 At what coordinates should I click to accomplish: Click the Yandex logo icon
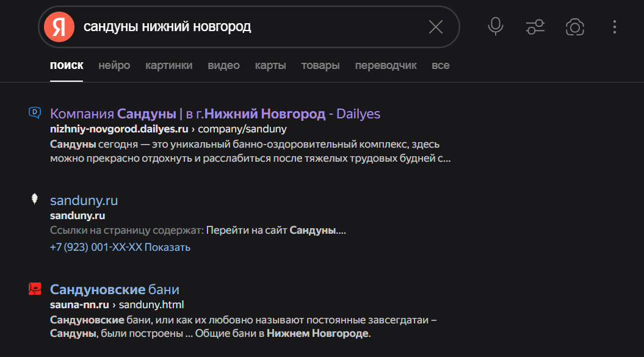(x=59, y=27)
